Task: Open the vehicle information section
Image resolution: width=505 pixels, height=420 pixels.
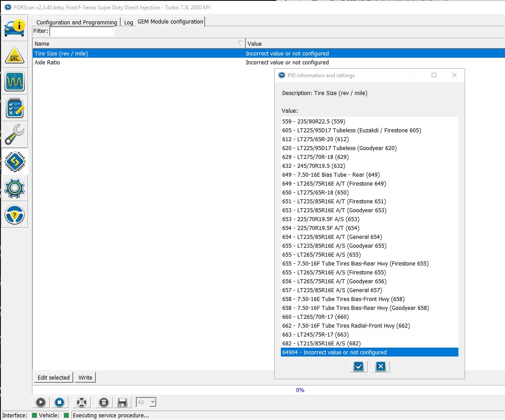Action: [x=15, y=28]
